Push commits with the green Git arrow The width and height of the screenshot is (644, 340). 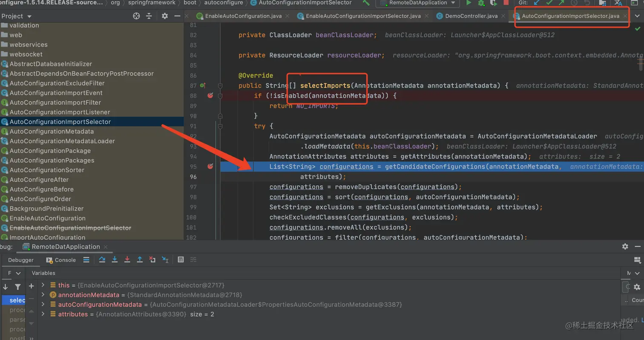coord(562,3)
